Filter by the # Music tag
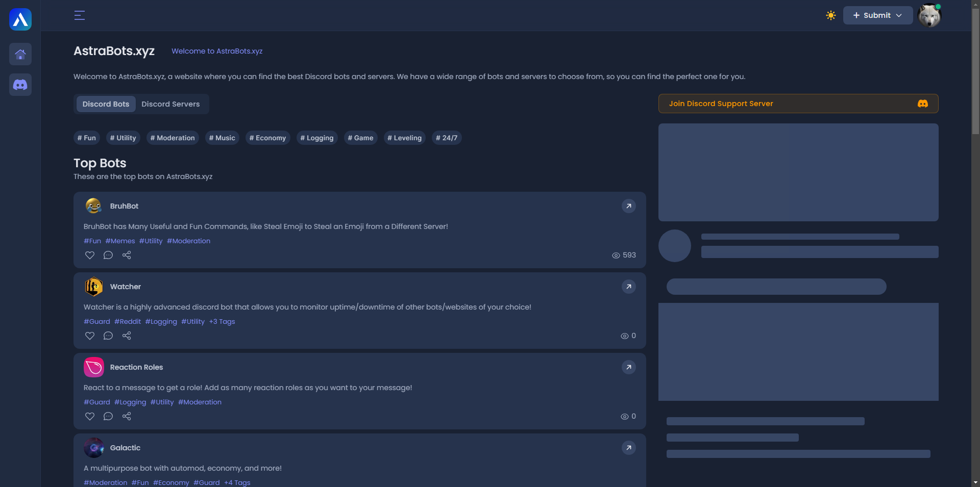 point(222,138)
